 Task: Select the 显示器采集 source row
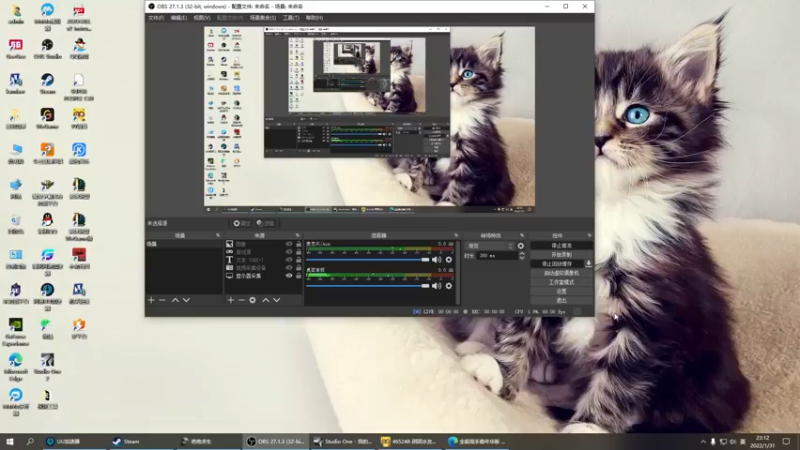(x=264, y=276)
